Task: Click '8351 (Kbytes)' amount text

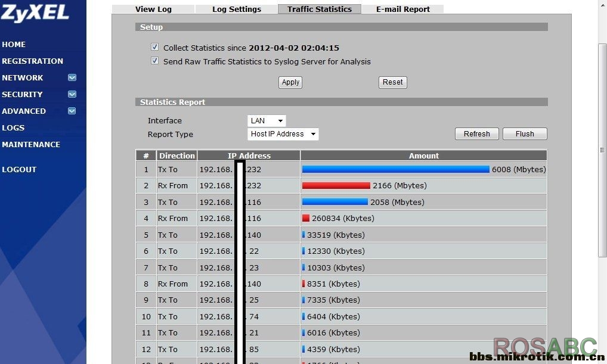Action: (x=333, y=284)
